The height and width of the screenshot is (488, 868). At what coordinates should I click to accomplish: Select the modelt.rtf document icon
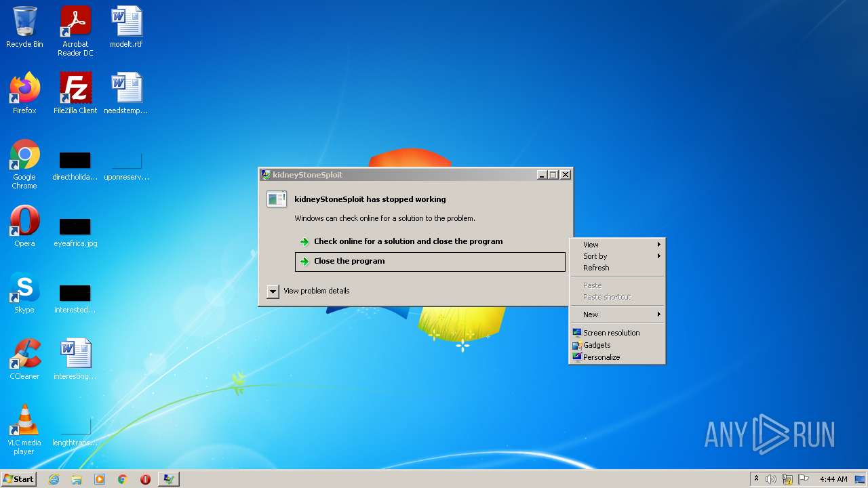click(126, 27)
